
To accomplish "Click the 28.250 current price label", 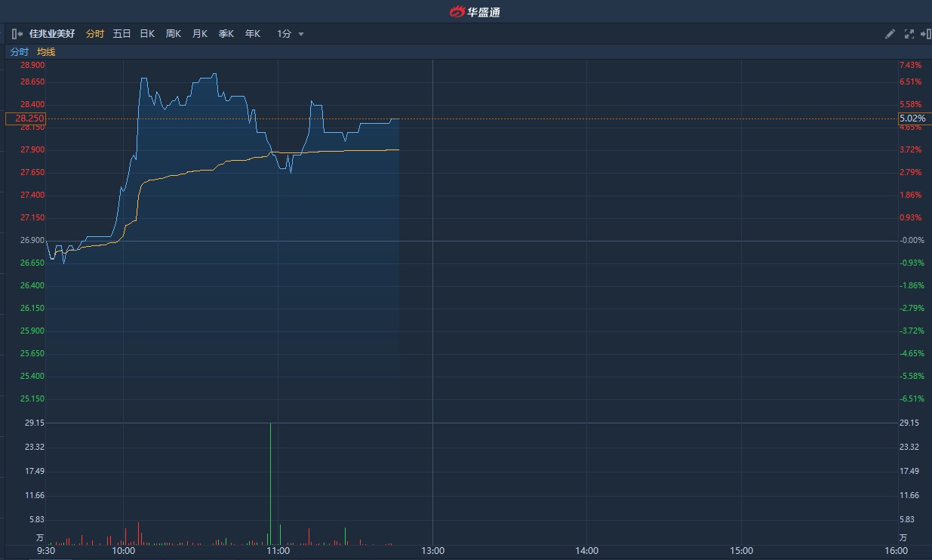I will (26, 118).
